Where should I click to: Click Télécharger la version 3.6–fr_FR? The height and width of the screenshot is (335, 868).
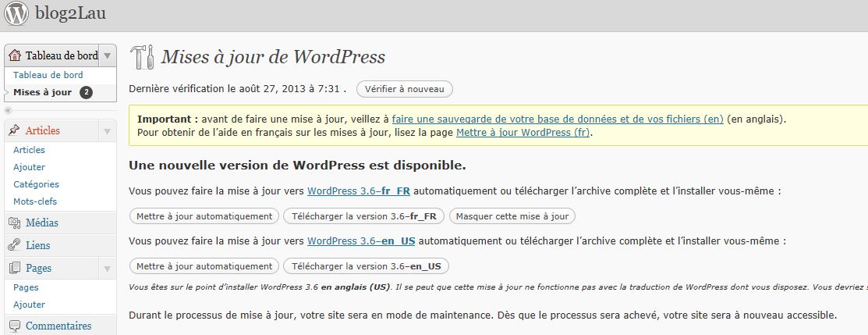(x=363, y=216)
